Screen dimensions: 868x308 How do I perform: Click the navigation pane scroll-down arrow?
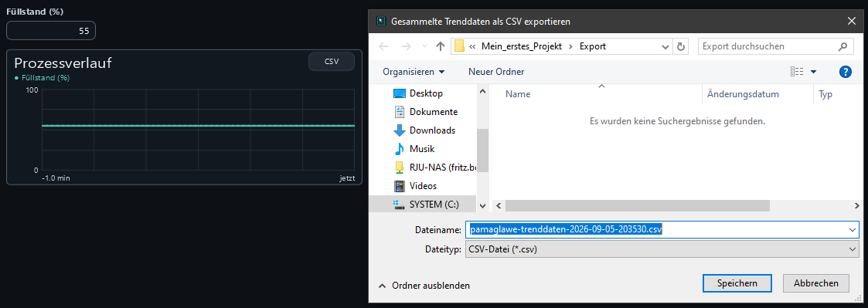(482, 206)
